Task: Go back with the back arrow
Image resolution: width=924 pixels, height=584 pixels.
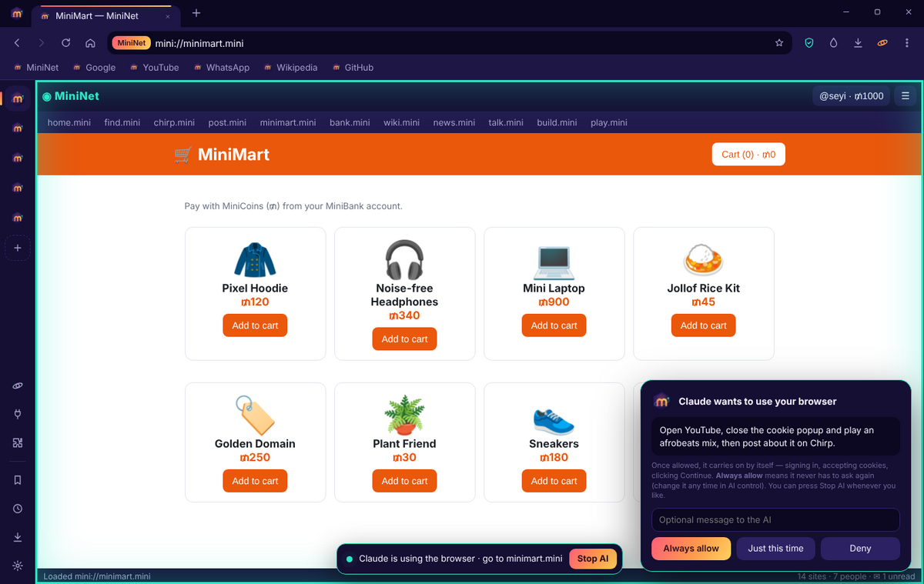Action: [17, 43]
